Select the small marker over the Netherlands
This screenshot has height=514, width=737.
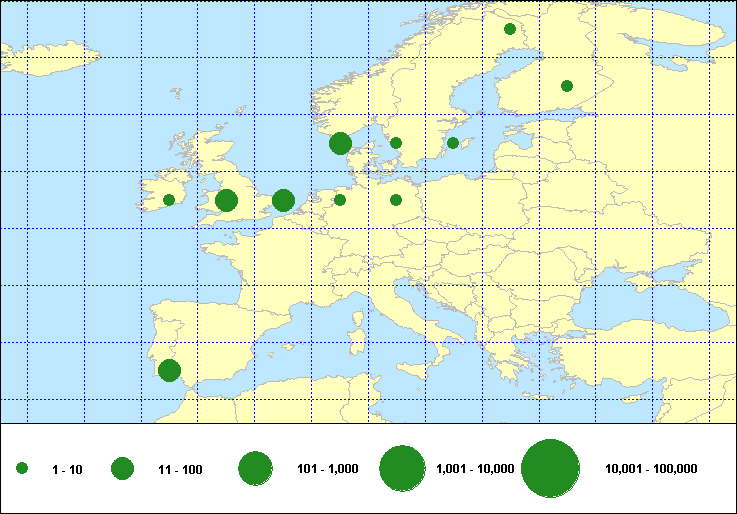coord(340,200)
